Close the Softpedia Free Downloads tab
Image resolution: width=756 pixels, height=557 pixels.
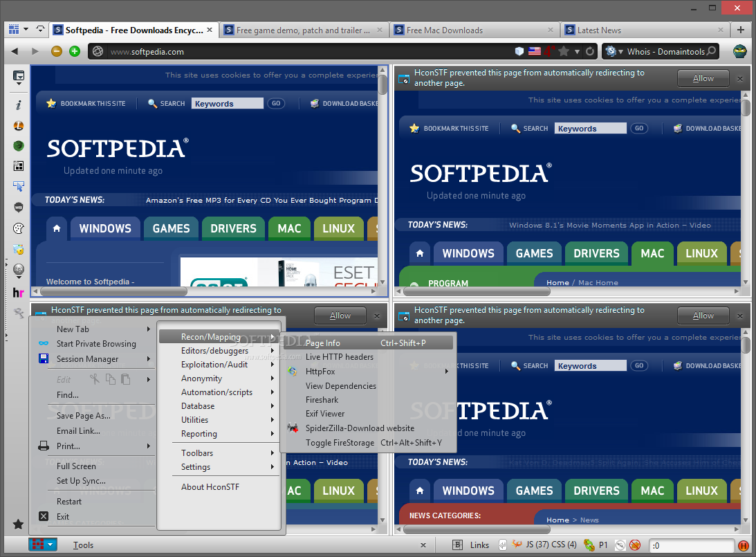(x=210, y=30)
